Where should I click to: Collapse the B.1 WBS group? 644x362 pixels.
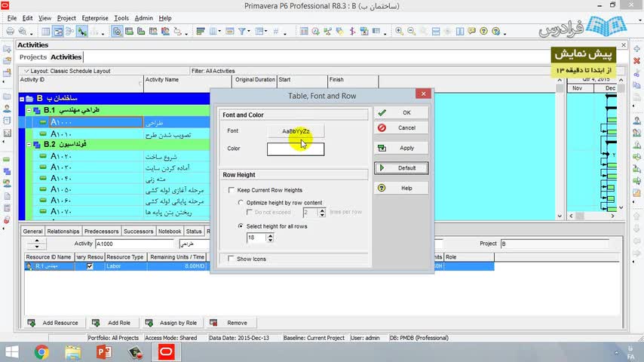(29, 110)
